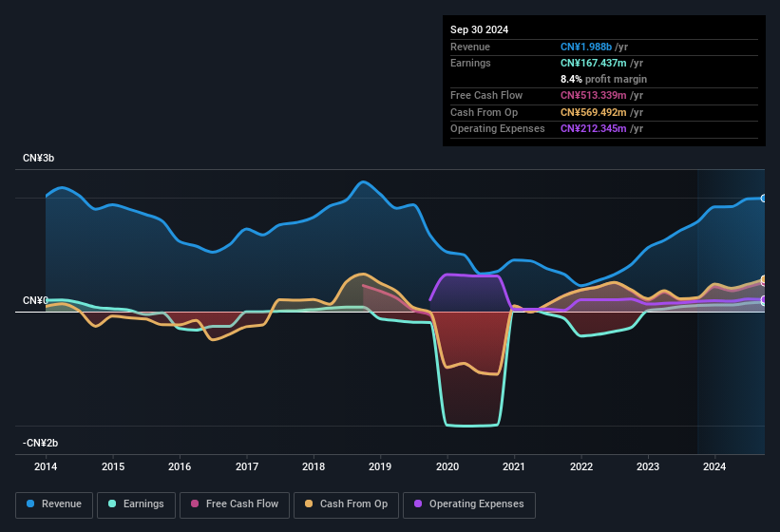
Task: Select the 2015 label on the x-axis
Action: pos(113,466)
